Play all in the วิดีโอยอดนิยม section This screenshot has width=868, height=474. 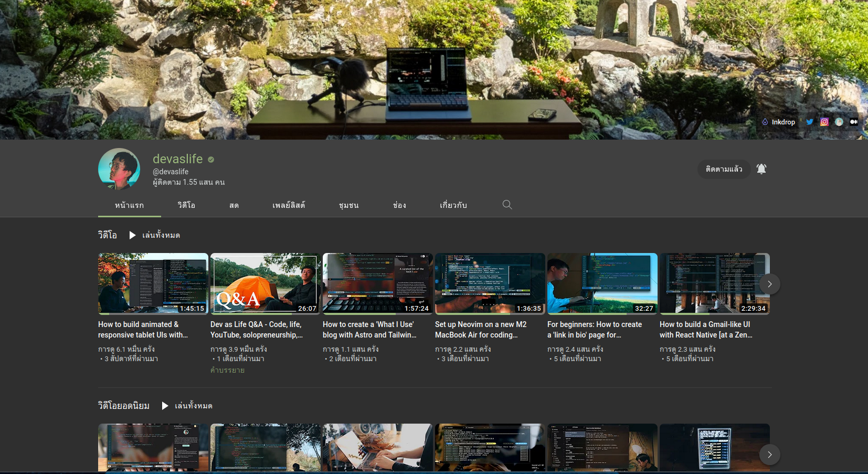[187, 406]
